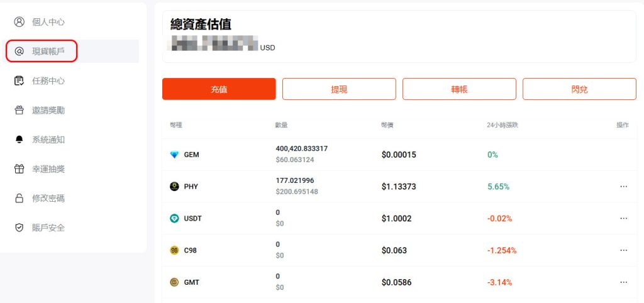Image resolution: width=644 pixels, height=303 pixels.
Task: Click the bell icon beside 系統通知
Action: point(19,140)
